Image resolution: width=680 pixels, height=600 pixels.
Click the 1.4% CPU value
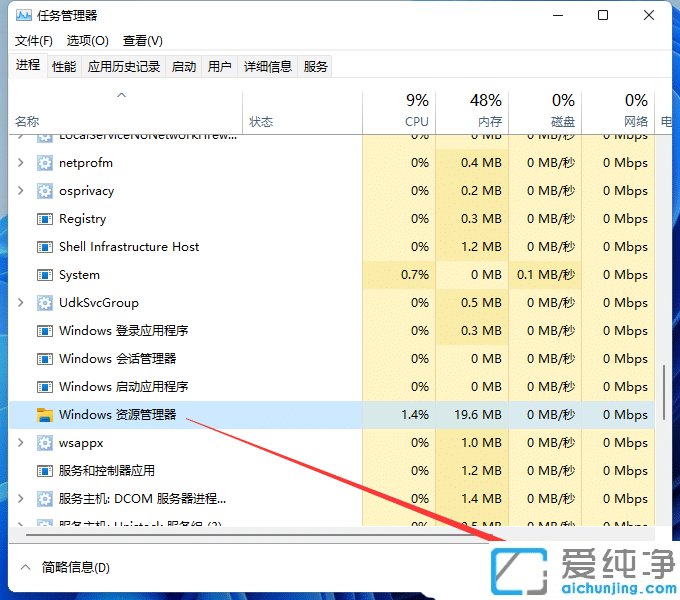point(415,415)
